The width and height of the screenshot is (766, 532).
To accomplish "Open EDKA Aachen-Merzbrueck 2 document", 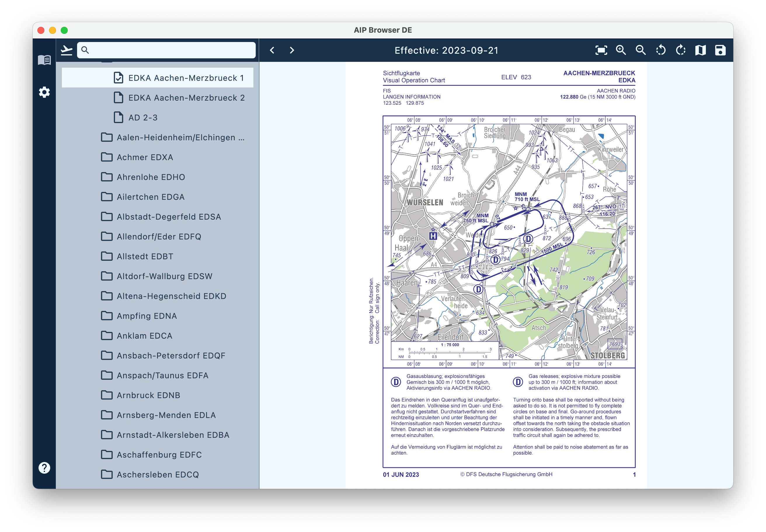I will (x=186, y=98).
